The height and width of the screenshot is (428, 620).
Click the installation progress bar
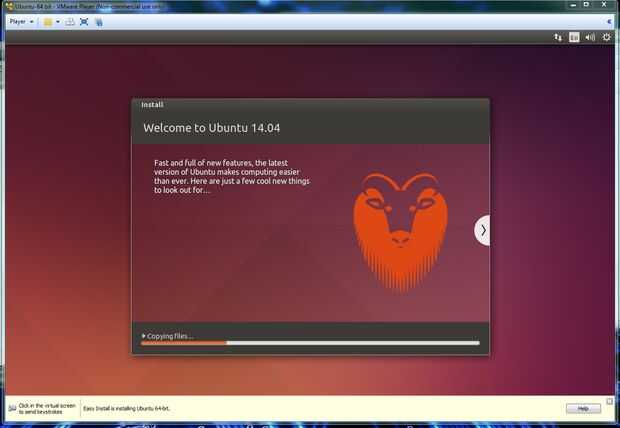pyautogui.click(x=310, y=343)
